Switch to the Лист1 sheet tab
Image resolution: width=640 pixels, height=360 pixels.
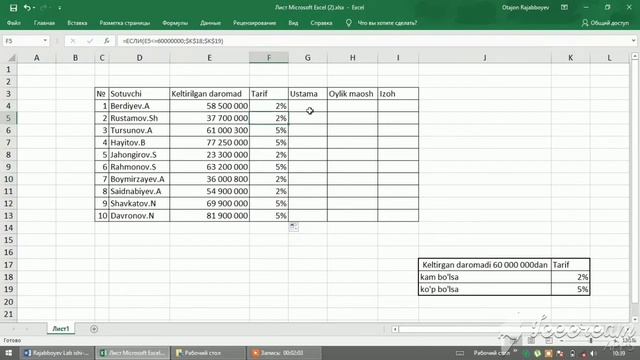(x=61, y=329)
